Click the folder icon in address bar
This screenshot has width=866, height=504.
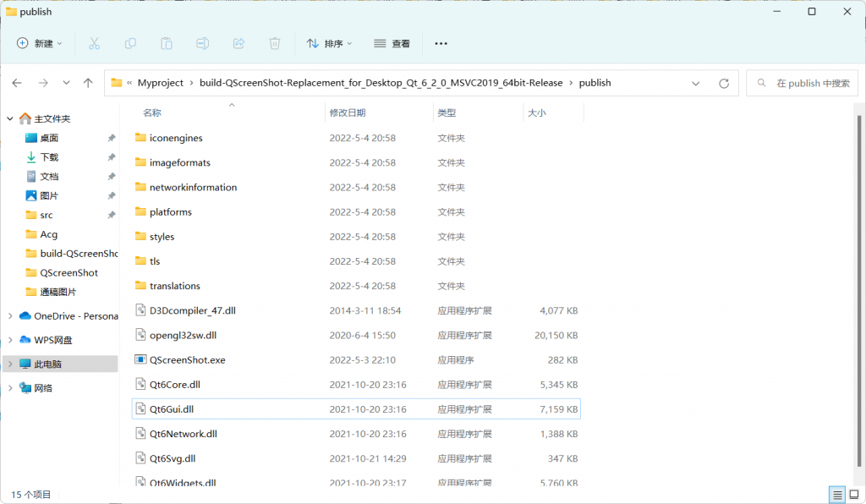coord(116,83)
